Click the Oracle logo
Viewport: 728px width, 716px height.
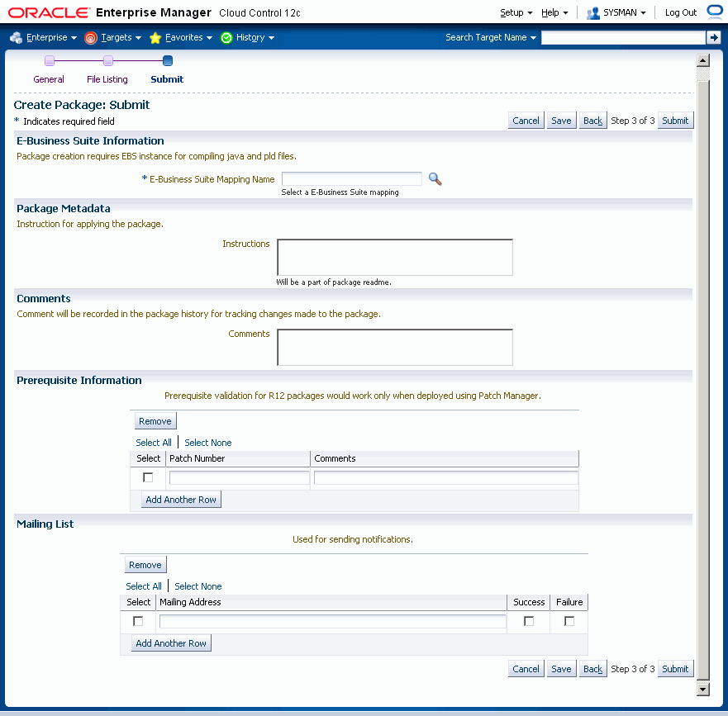[48, 12]
